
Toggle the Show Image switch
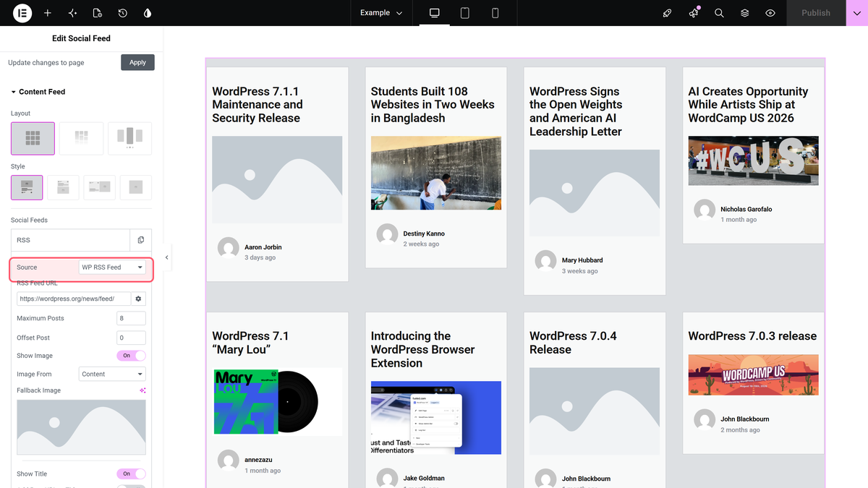[131, 356]
